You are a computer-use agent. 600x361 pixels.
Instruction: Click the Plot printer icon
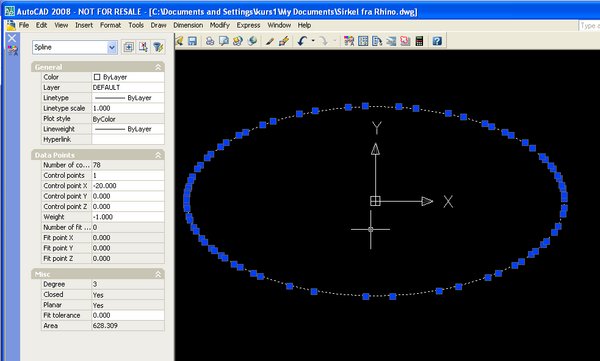210,41
